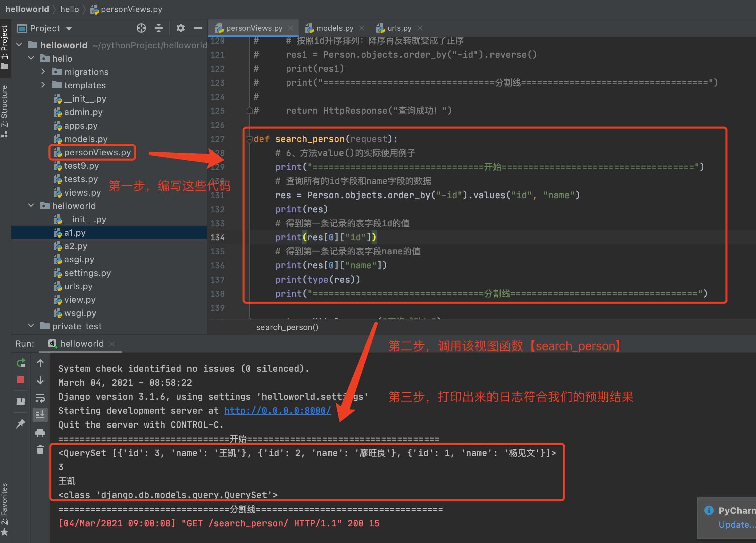Toggle scroll-to-end in console output
Screen dimensions: 756x543
tap(40, 414)
